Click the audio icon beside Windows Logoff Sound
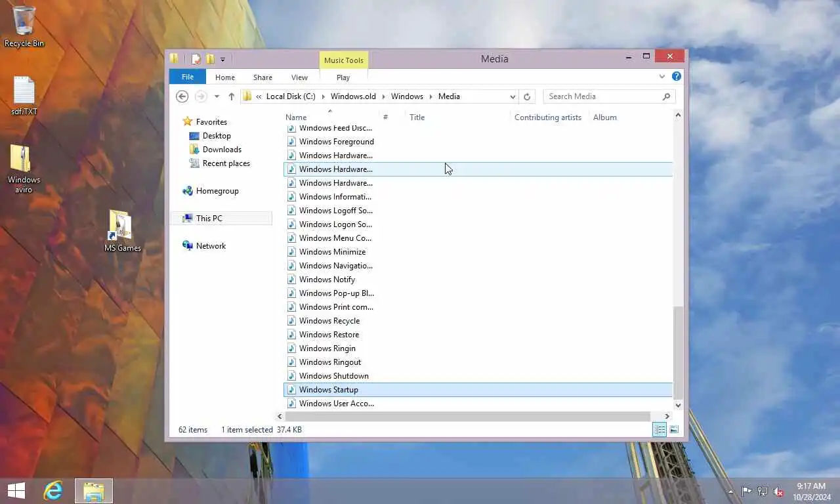Screen dimensions: 840x504 tap(292, 211)
